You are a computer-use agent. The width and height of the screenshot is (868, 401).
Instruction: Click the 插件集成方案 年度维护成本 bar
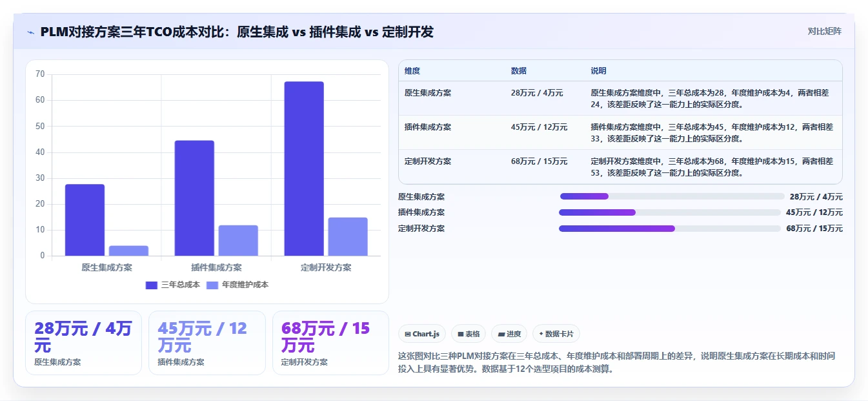click(x=238, y=240)
